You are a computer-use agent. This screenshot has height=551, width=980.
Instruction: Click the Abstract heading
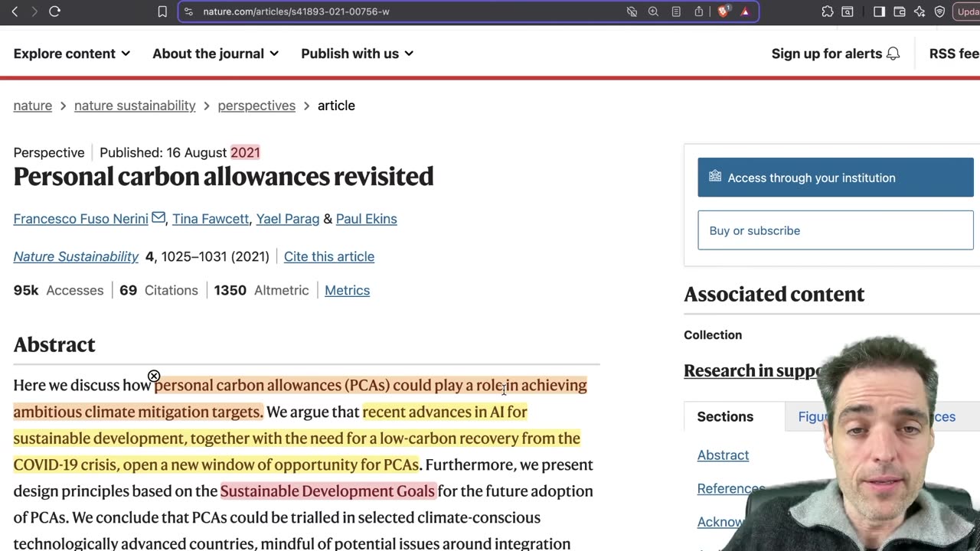coord(54,344)
